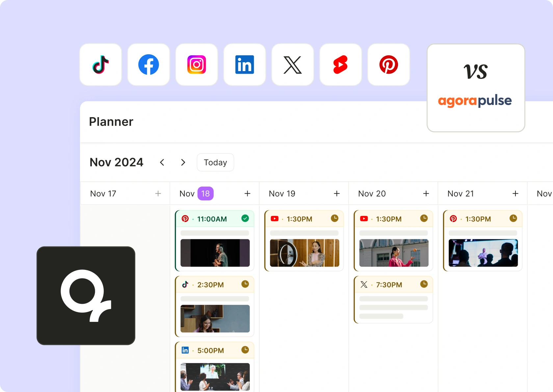This screenshot has width=553, height=392.
Task: Click the 5:00PM time label
Action: tap(211, 351)
